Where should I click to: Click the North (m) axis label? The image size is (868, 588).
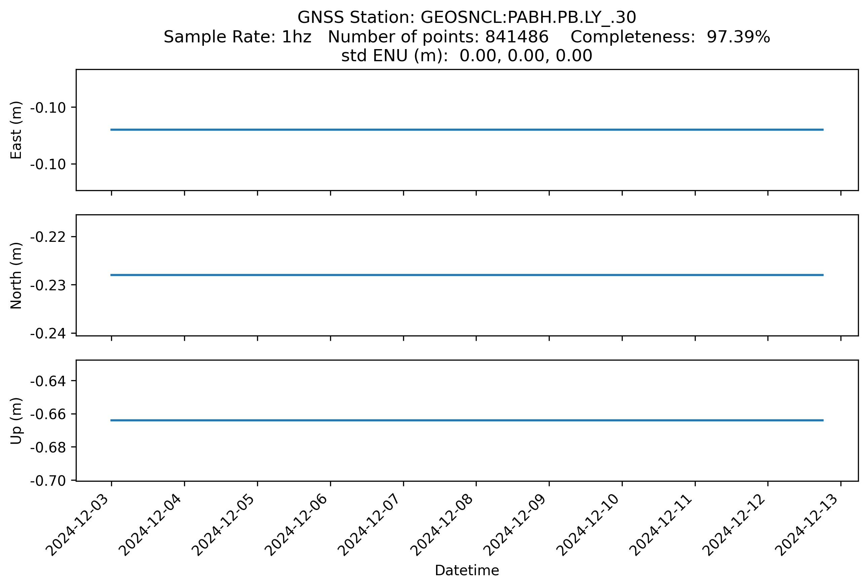(16, 275)
